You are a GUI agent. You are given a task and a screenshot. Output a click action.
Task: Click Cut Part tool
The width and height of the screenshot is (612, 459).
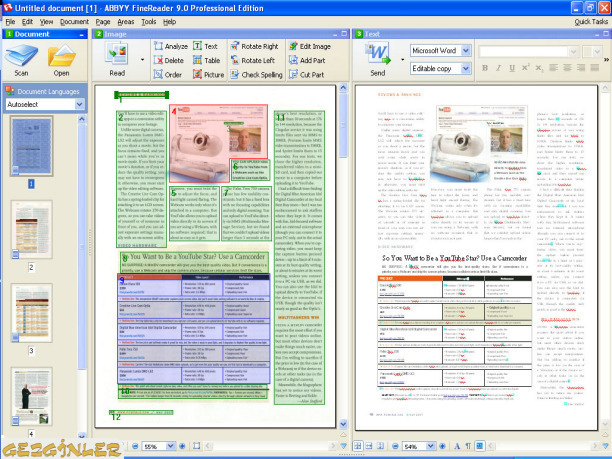point(306,75)
